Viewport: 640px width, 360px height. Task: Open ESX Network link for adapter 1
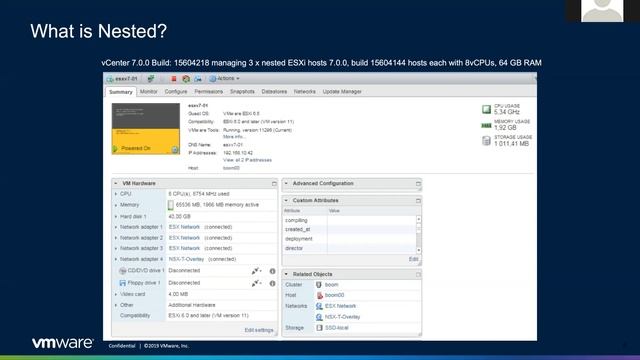pyautogui.click(x=184, y=227)
